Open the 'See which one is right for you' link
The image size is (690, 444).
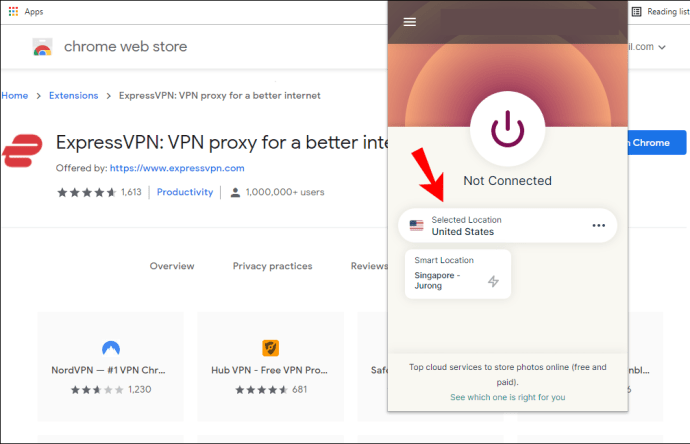pos(507,397)
